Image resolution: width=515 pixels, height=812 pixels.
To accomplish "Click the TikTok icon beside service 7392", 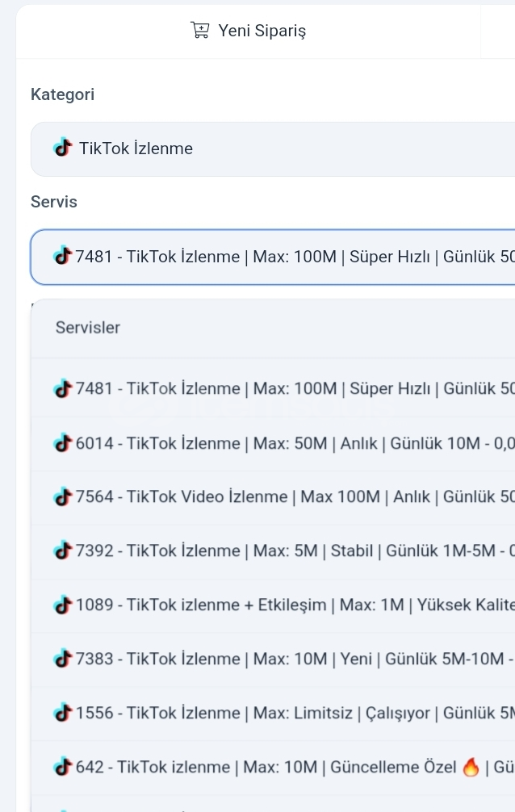I will pos(63,550).
